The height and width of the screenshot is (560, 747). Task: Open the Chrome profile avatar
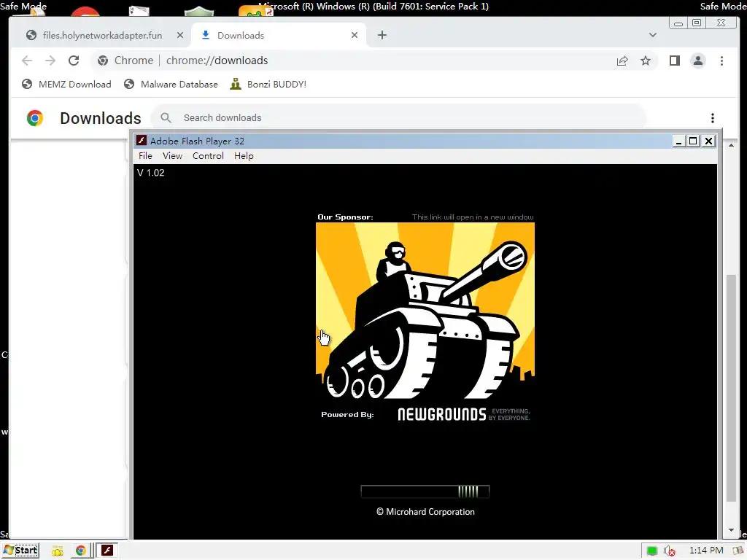[698, 61]
